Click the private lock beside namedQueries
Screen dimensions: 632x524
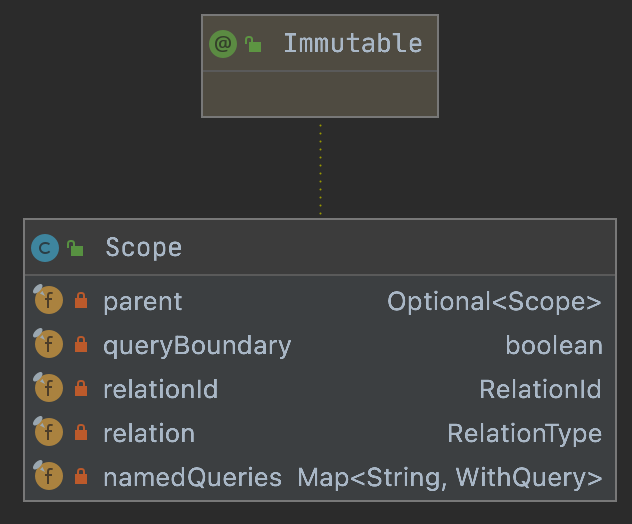tap(81, 477)
